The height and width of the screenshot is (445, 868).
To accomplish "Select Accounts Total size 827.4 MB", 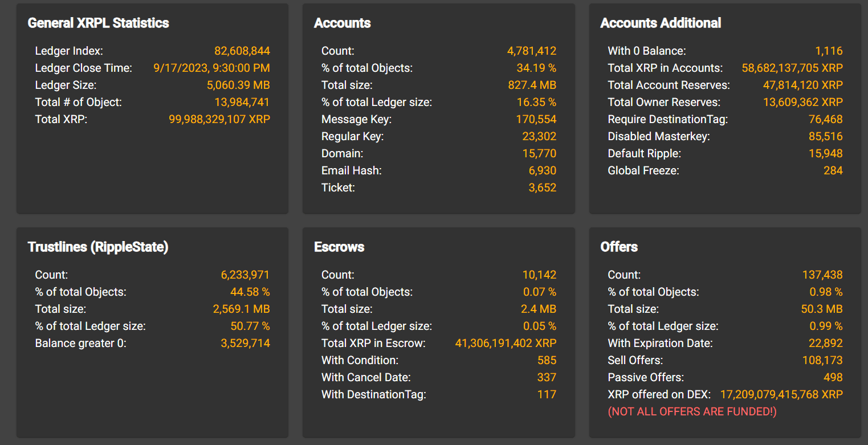I will click(532, 85).
